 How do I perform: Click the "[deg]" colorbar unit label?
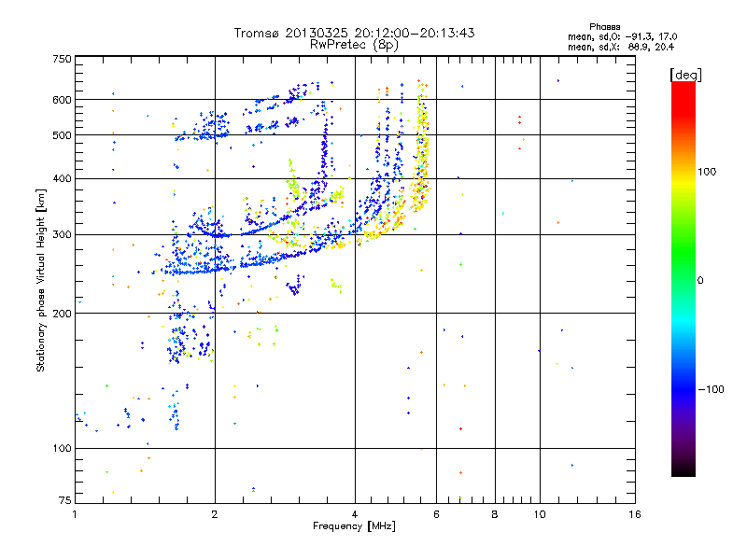[x=685, y=75]
